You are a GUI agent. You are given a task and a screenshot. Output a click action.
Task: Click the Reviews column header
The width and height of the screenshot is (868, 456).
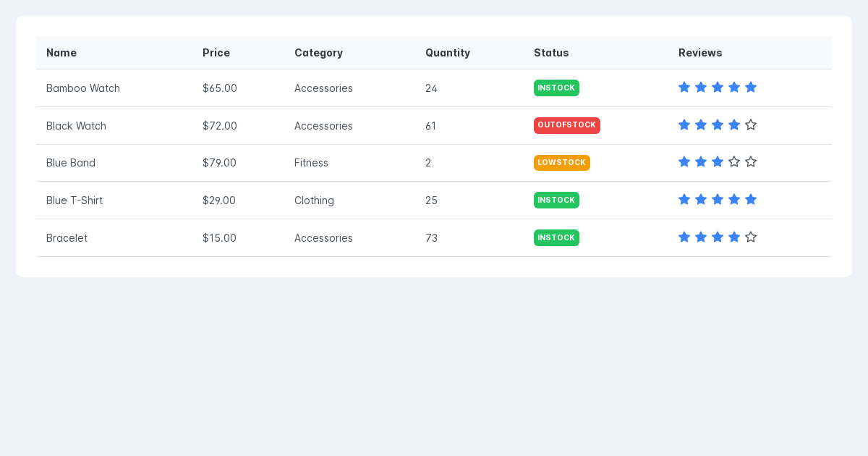(750, 53)
